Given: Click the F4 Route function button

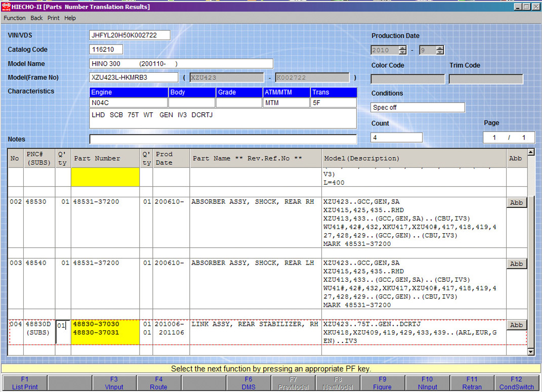Looking at the screenshot, I should (158, 383).
